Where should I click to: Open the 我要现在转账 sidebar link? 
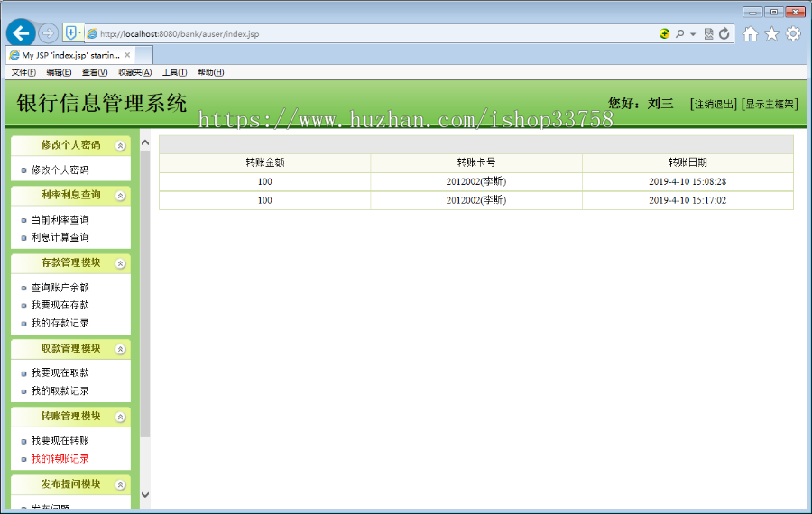[60, 440]
